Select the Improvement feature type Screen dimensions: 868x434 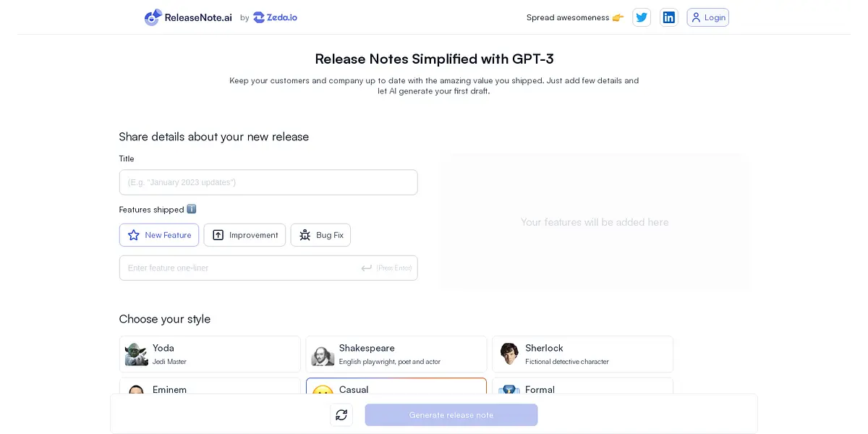pos(244,235)
